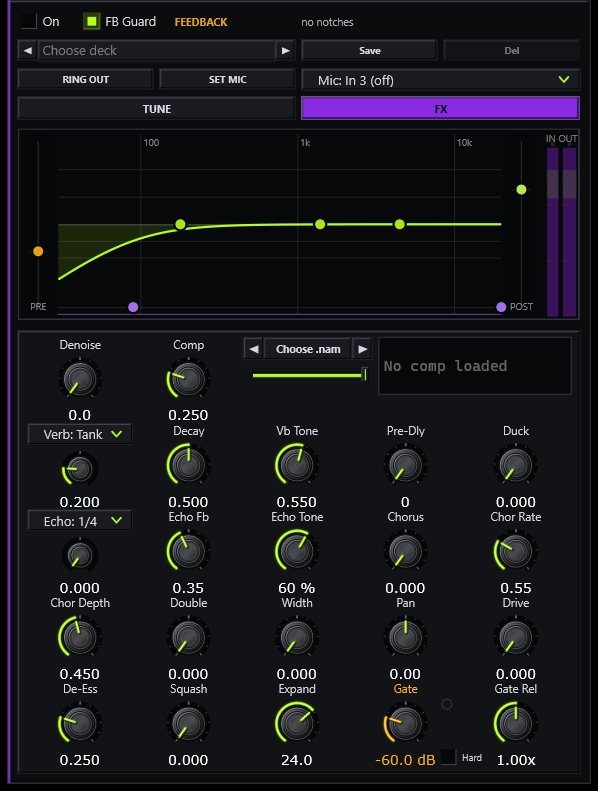The image size is (598, 791).
Task: Click the Echo Fb knob
Action: point(188,551)
